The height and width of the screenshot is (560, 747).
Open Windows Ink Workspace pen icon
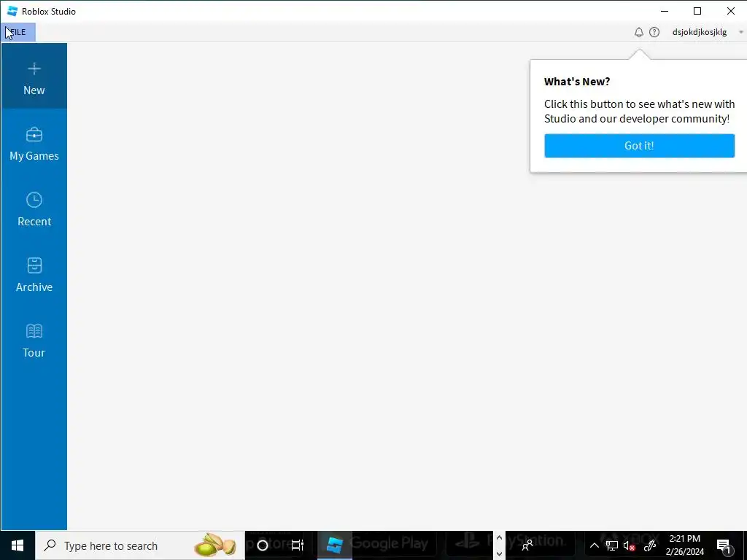point(650,545)
